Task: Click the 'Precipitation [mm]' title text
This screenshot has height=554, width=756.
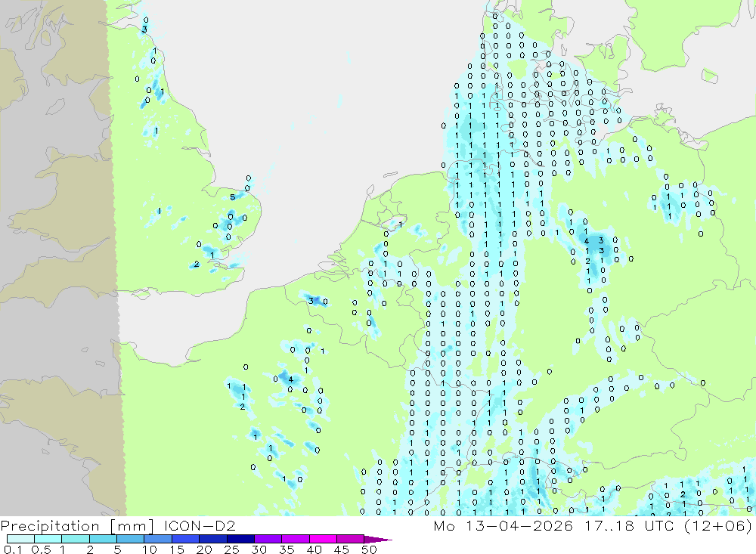Action: point(77,525)
